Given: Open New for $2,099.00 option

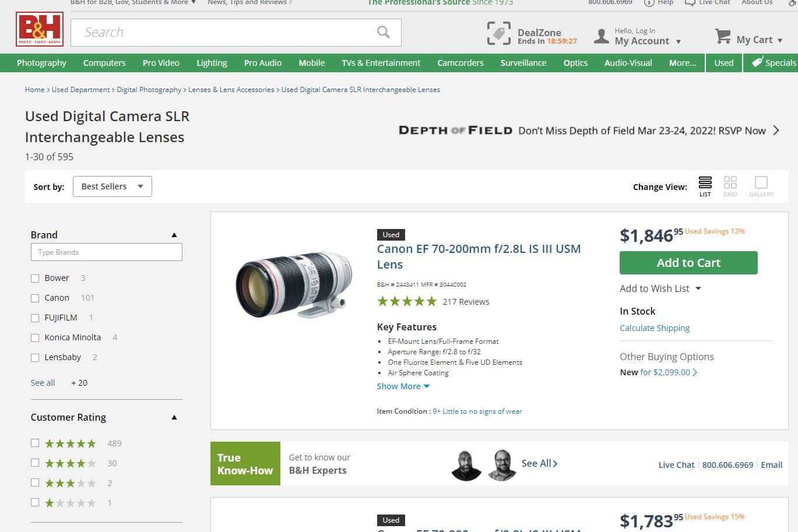Looking at the screenshot, I should 658,372.
